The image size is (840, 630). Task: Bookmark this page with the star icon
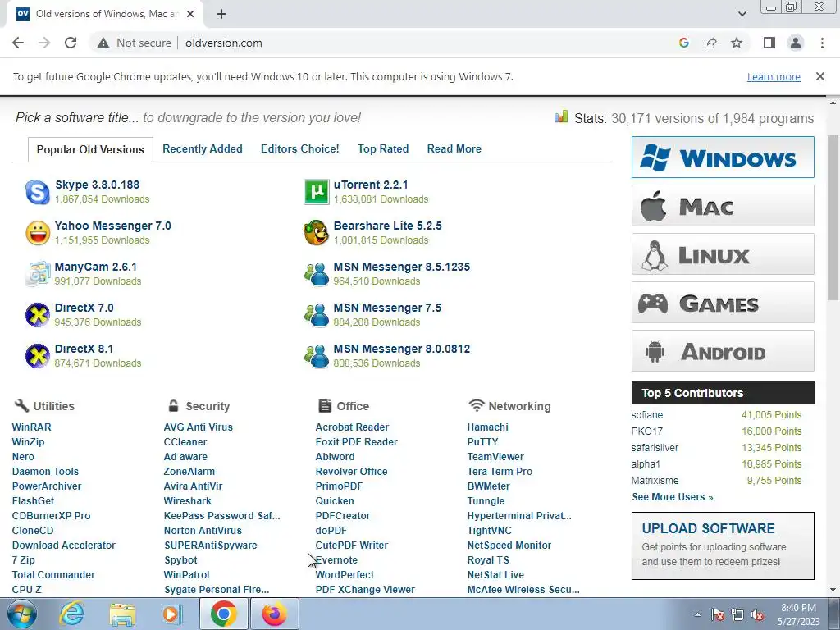click(737, 43)
